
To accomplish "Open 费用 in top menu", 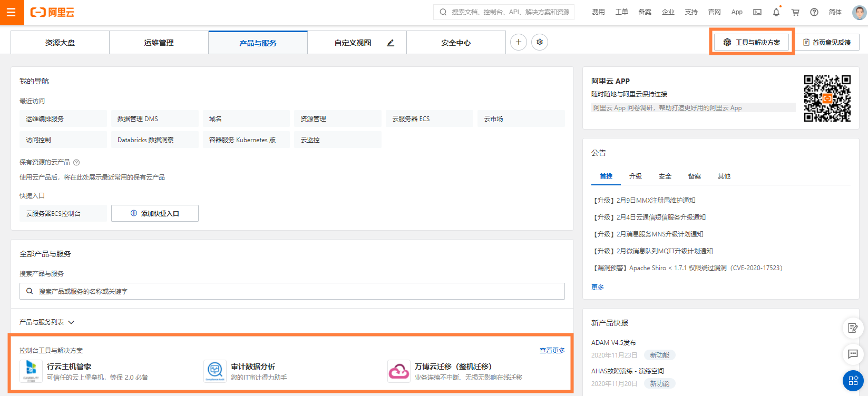I will [598, 12].
